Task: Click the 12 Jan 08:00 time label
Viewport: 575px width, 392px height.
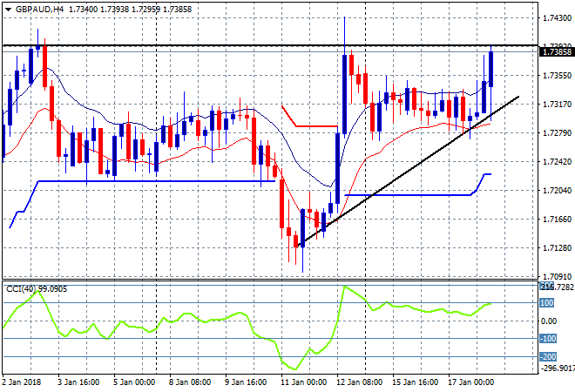Action: pyautogui.click(x=359, y=382)
